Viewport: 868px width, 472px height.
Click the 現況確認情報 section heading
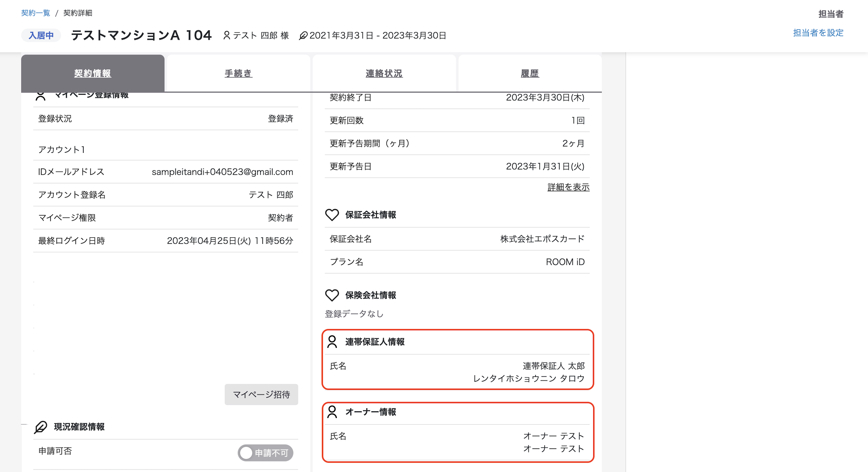tap(79, 427)
